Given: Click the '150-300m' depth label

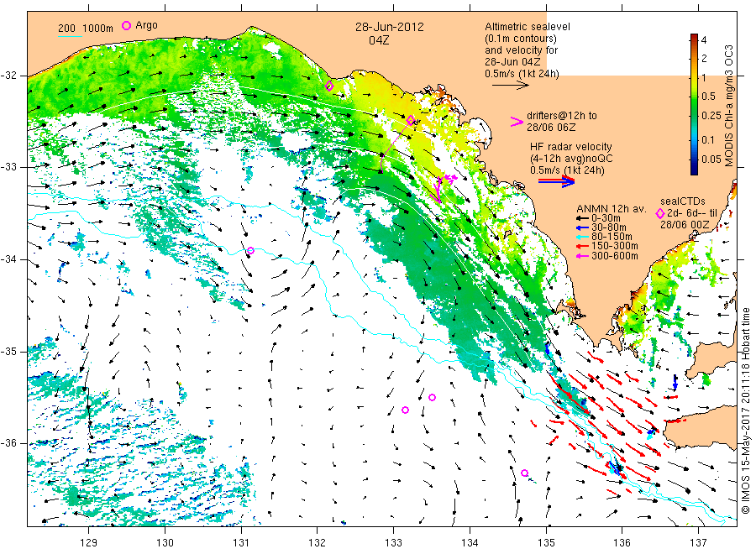Looking at the screenshot, I should point(614,246).
